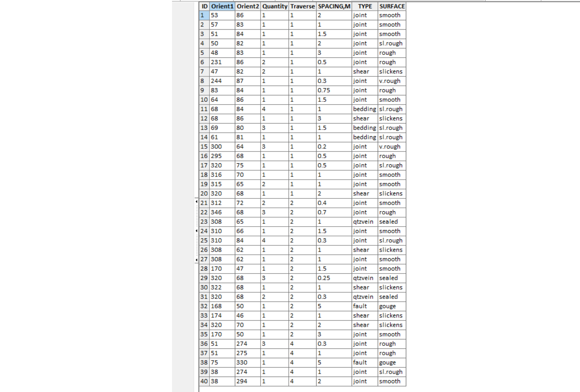The image size is (580, 392).
Task: Select row header 1
Action: 204,15
